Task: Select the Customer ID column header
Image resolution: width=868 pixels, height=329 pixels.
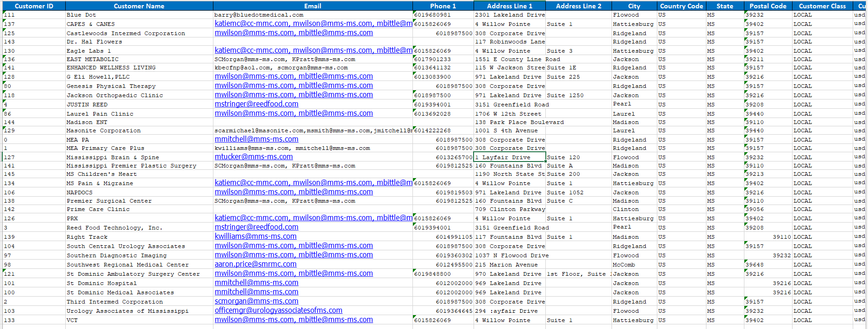Action: coord(34,6)
